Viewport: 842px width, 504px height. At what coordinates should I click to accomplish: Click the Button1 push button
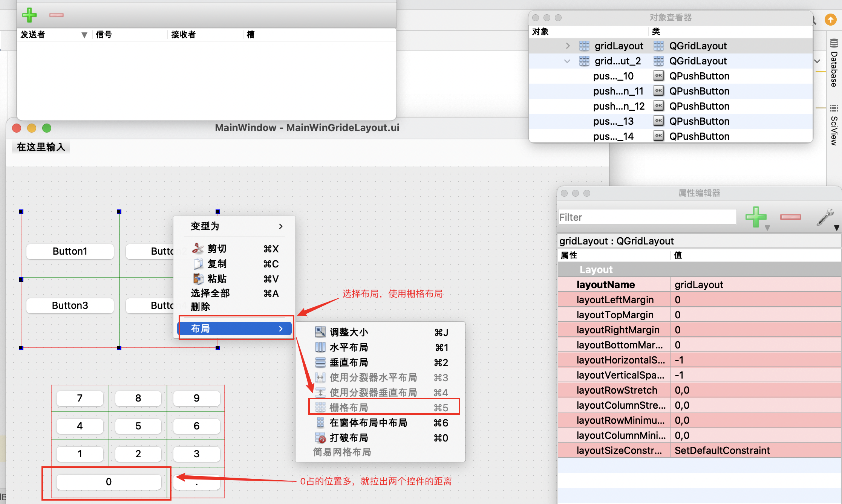(x=70, y=251)
